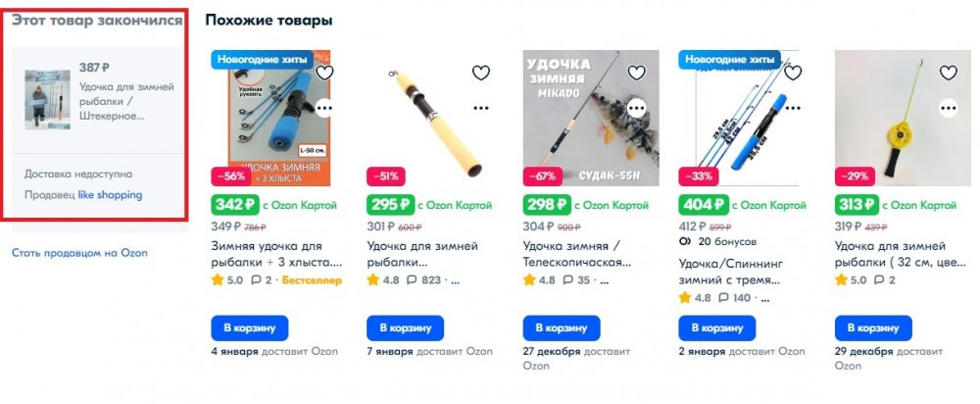Open the out-of-stock product thumbnail

pyautogui.click(x=47, y=99)
